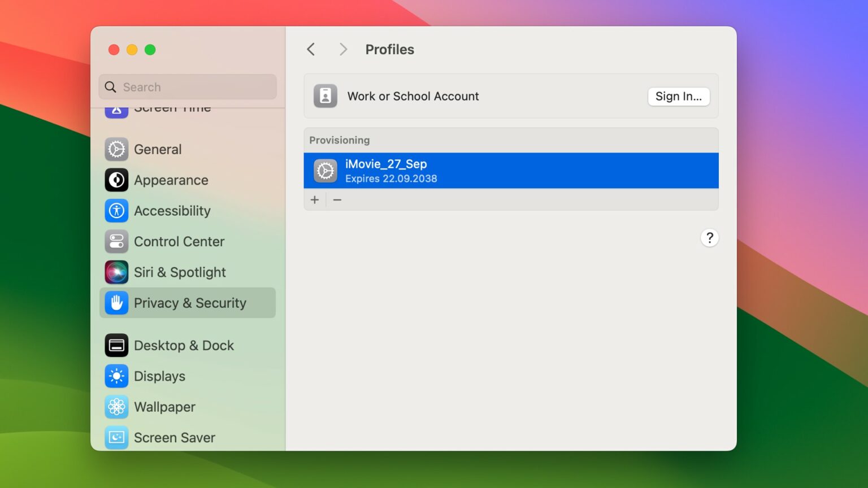Select Desktop & Dock in sidebar
868x488 pixels.
pos(188,346)
